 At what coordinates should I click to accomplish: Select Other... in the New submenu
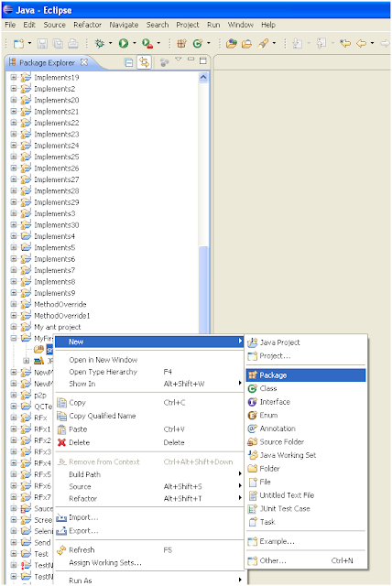[x=306, y=561]
